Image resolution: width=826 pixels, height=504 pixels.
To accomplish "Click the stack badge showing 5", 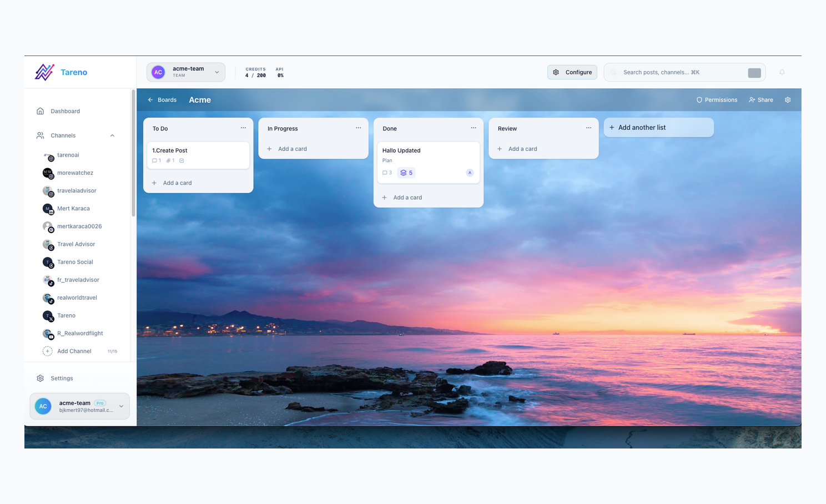I will pos(406,173).
